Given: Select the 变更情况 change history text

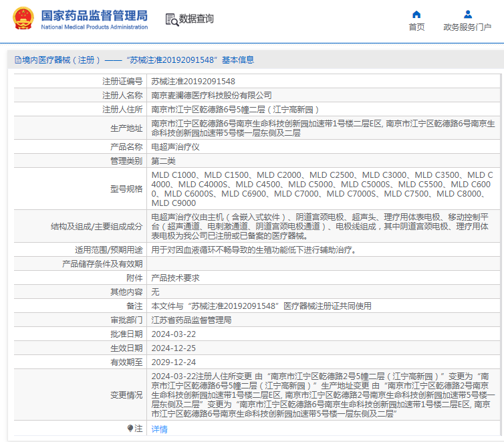Looking at the screenshot, I should tap(323, 395).
